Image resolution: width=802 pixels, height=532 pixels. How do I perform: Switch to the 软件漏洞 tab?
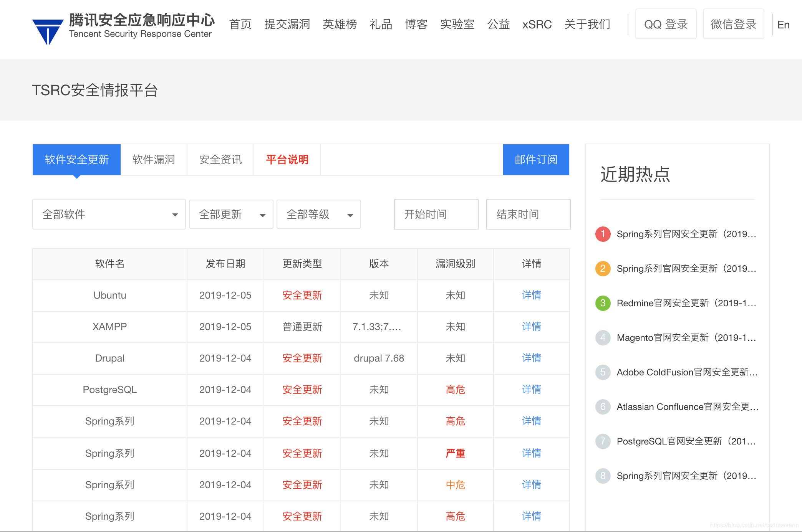pyautogui.click(x=153, y=160)
